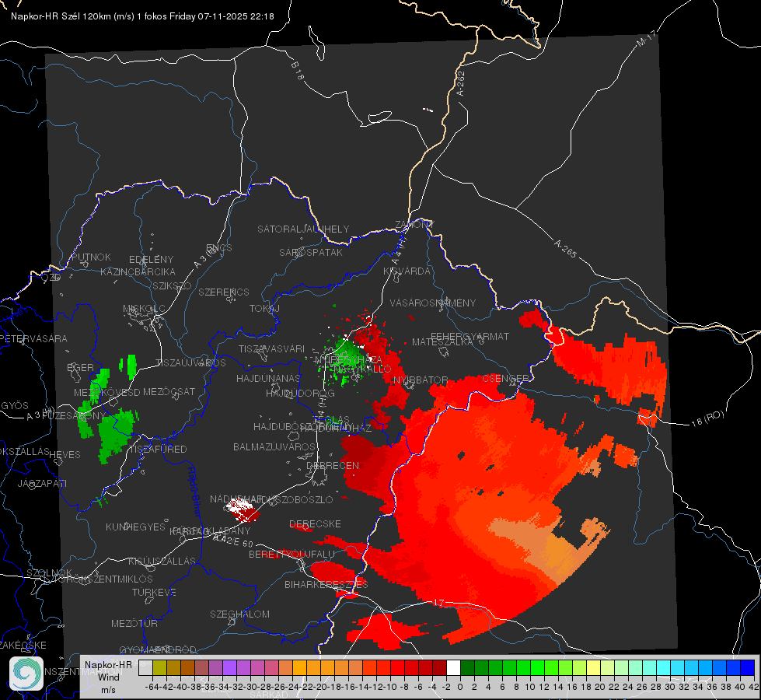Click the M-17 road label

click(x=647, y=39)
